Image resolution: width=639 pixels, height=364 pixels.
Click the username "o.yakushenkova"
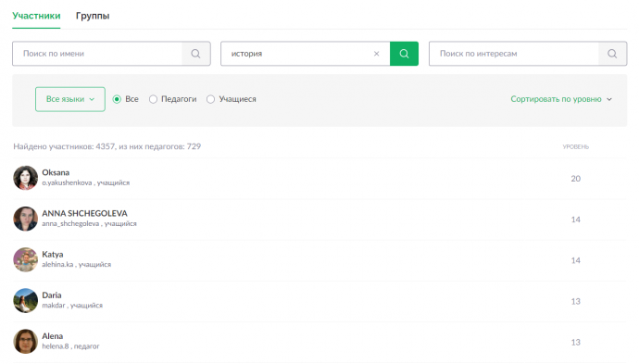point(67,182)
